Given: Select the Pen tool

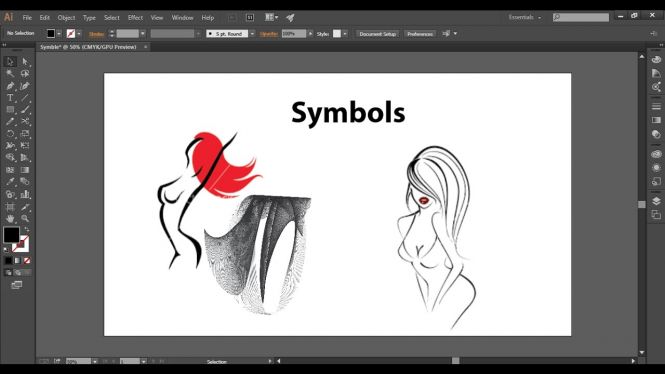Looking at the screenshot, I should coord(10,86).
